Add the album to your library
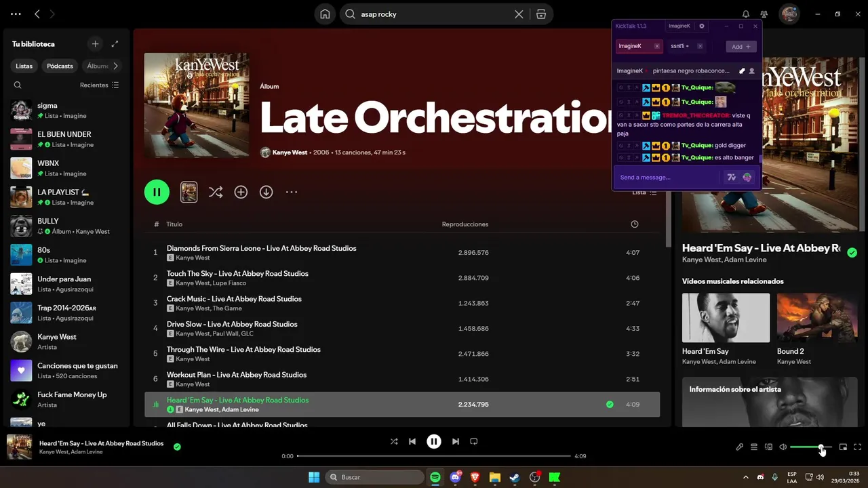Screen dimensions: 868x488 (241, 192)
